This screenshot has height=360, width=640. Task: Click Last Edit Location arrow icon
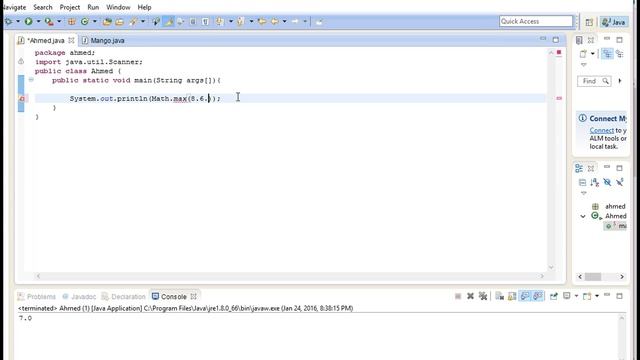click(262, 22)
